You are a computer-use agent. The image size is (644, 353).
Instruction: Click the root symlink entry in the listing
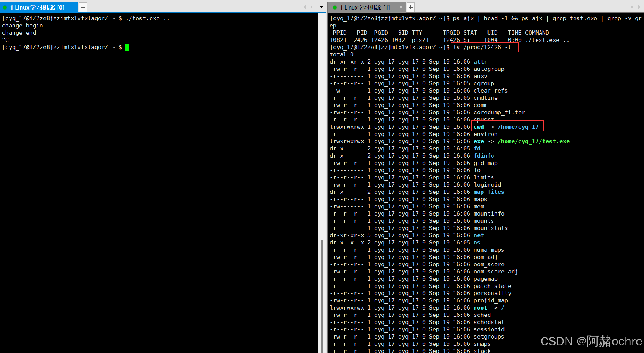[x=480, y=308]
